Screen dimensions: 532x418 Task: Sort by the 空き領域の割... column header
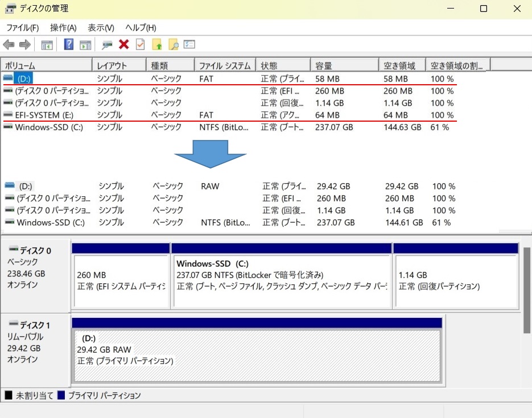[x=458, y=65]
